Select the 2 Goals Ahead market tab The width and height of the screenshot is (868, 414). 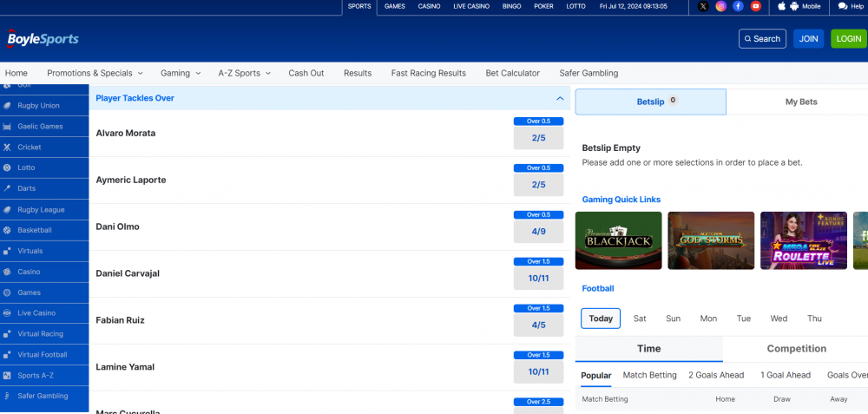tap(716, 375)
